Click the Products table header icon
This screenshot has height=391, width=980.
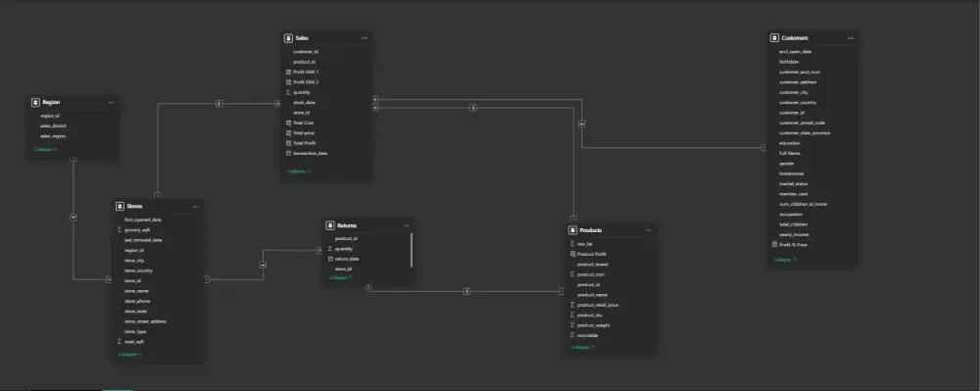[572, 230]
